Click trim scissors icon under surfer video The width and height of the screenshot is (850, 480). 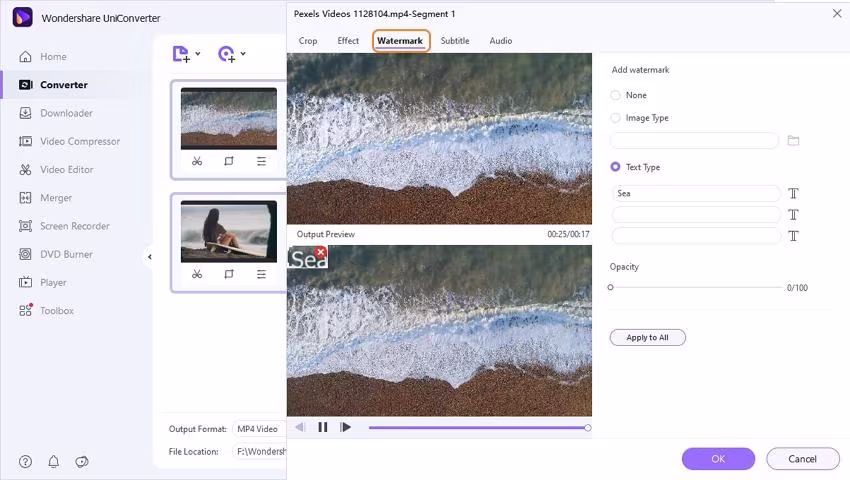coord(197,274)
